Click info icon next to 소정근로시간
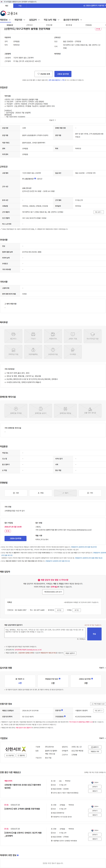The image size is (106, 868). tap(35, 179)
